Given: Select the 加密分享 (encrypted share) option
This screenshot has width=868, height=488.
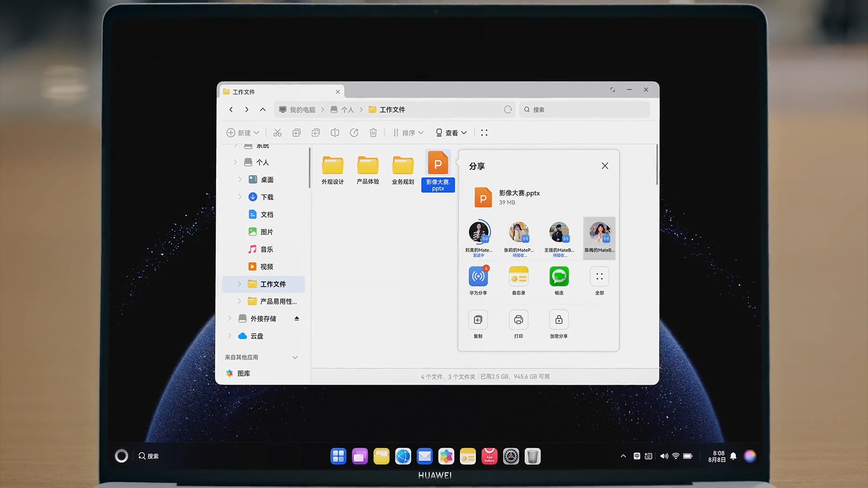Looking at the screenshot, I should pyautogui.click(x=559, y=319).
